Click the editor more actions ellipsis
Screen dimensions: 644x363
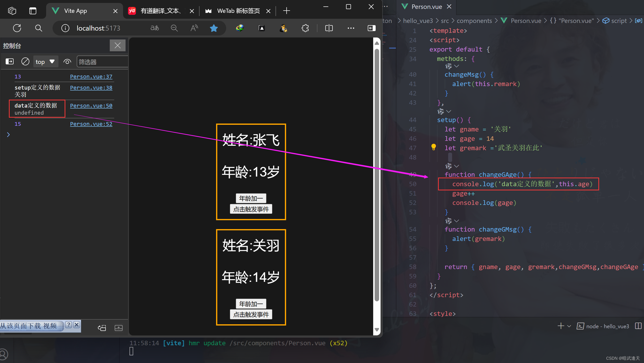coord(386,7)
